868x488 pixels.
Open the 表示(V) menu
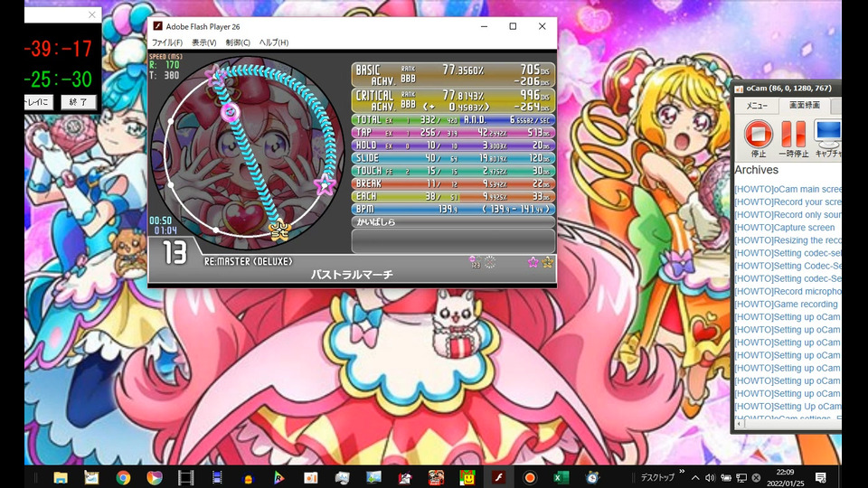203,42
